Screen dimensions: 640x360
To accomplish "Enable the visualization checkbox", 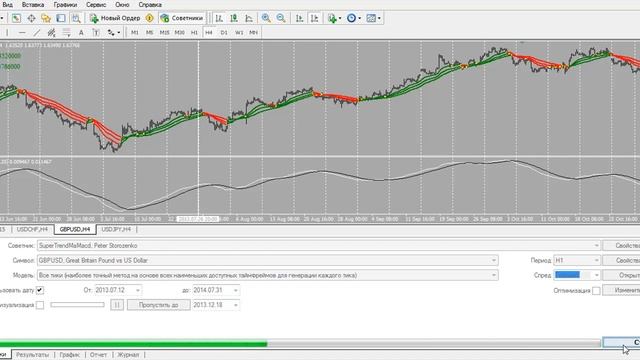I will 40,305.
